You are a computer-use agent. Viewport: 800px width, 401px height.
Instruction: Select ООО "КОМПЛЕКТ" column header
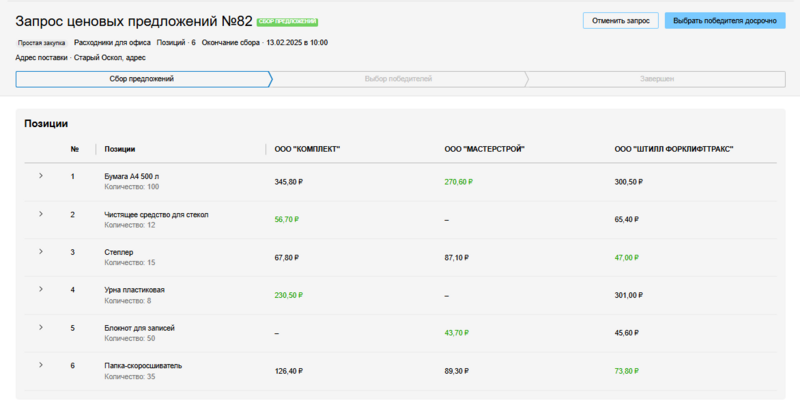tap(307, 149)
